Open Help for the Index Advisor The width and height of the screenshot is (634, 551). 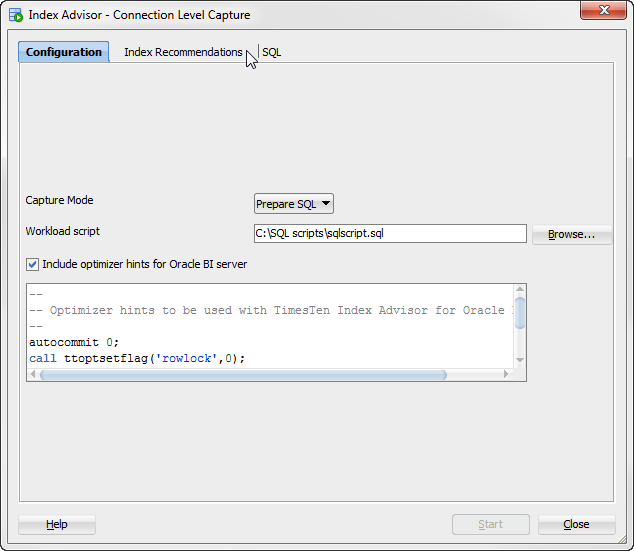click(57, 524)
